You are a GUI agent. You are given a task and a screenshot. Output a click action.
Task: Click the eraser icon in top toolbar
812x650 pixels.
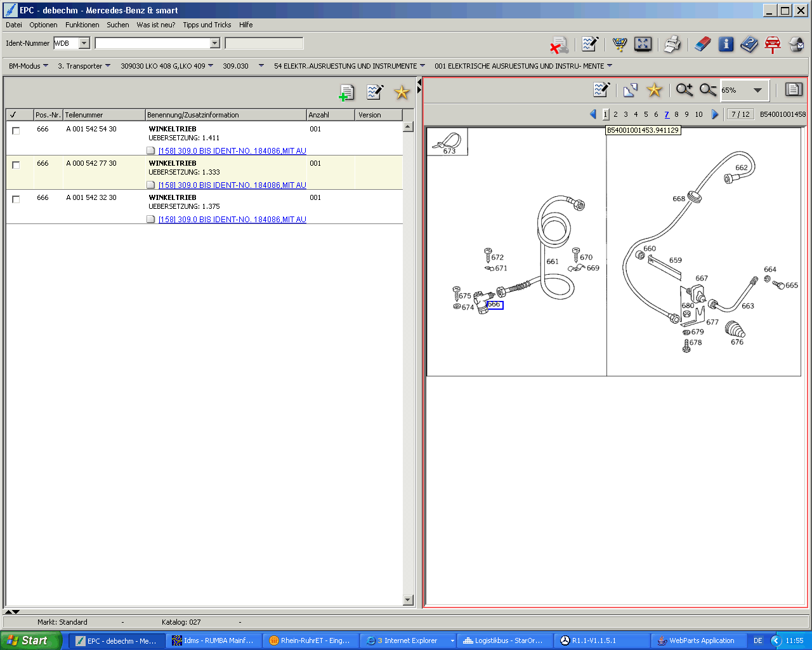(x=702, y=44)
